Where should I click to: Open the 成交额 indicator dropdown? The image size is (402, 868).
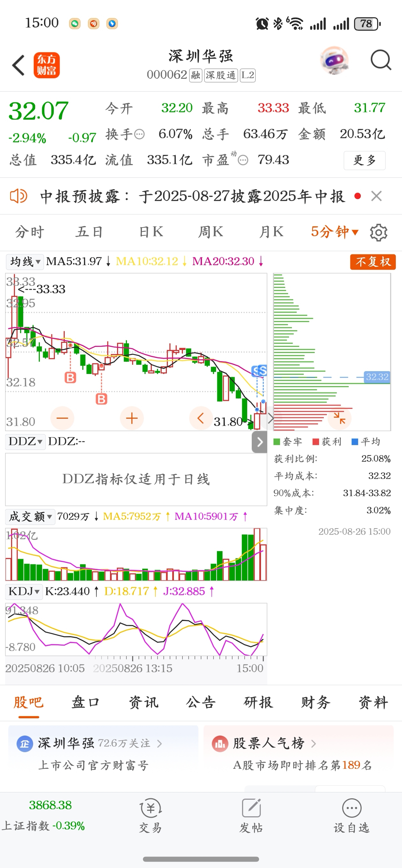30,517
